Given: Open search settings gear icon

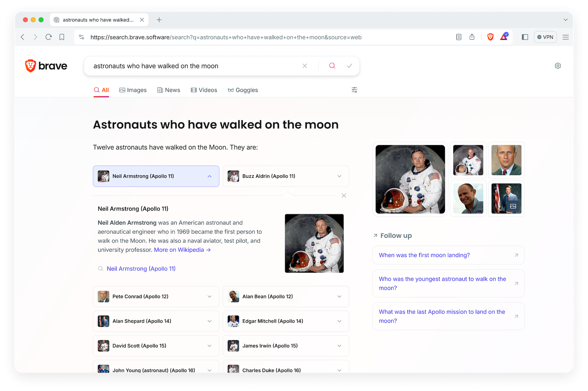Looking at the screenshot, I should pyautogui.click(x=558, y=66).
